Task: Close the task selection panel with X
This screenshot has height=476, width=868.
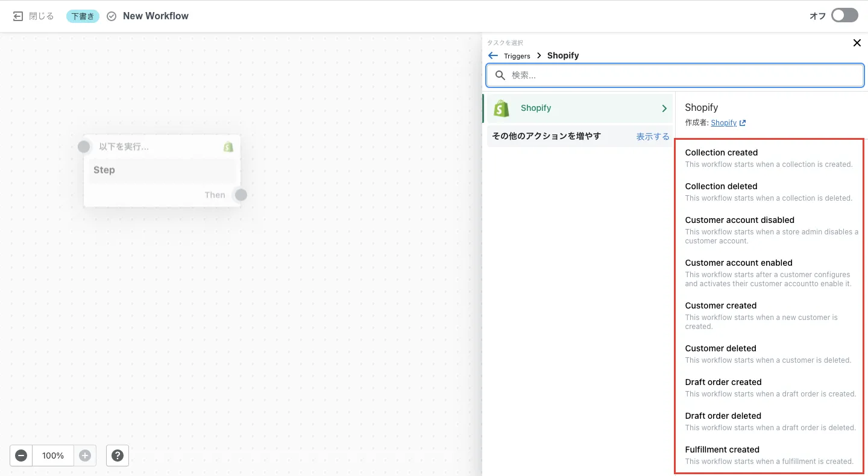Action: coord(857,43)
